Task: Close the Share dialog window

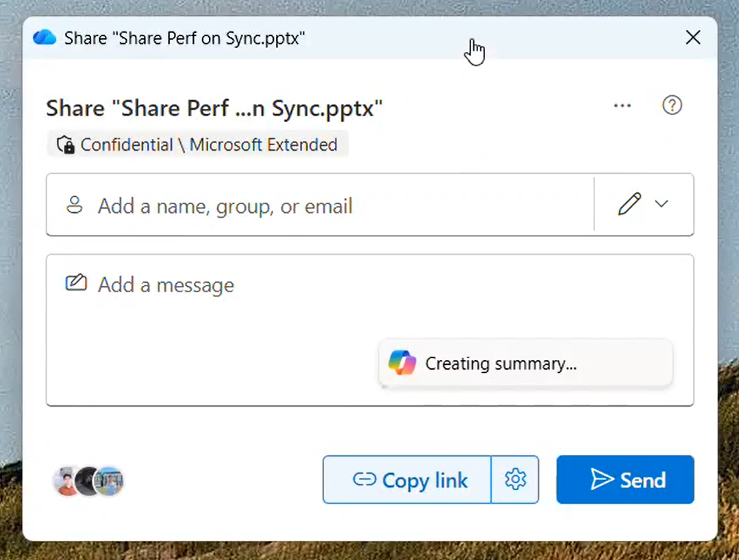Action: [x=693, y=37]
